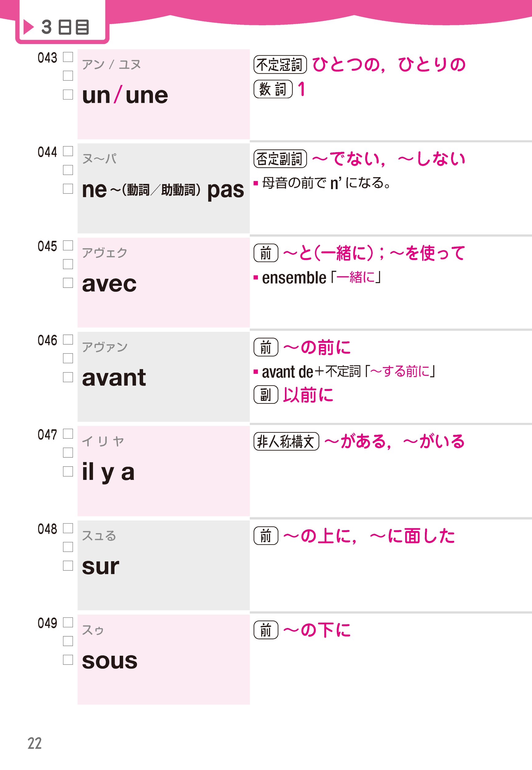Click the 副 badge beside 以前に

click(x=266, y=395)
